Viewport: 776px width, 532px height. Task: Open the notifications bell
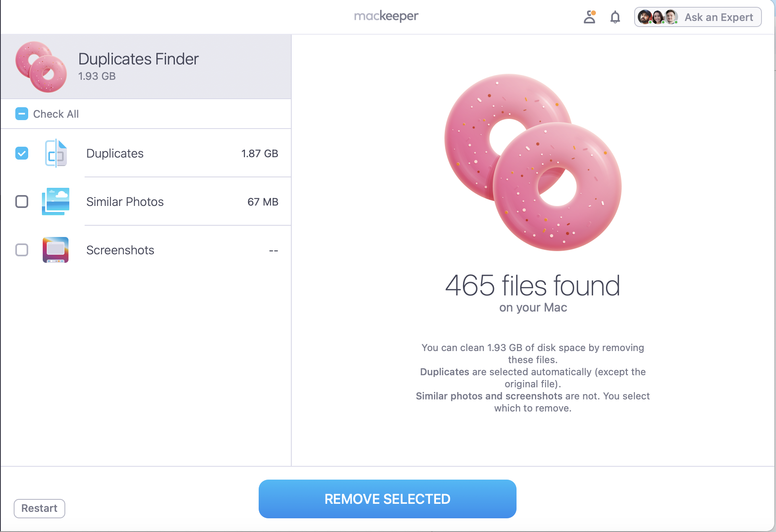[x=615, y=17]
